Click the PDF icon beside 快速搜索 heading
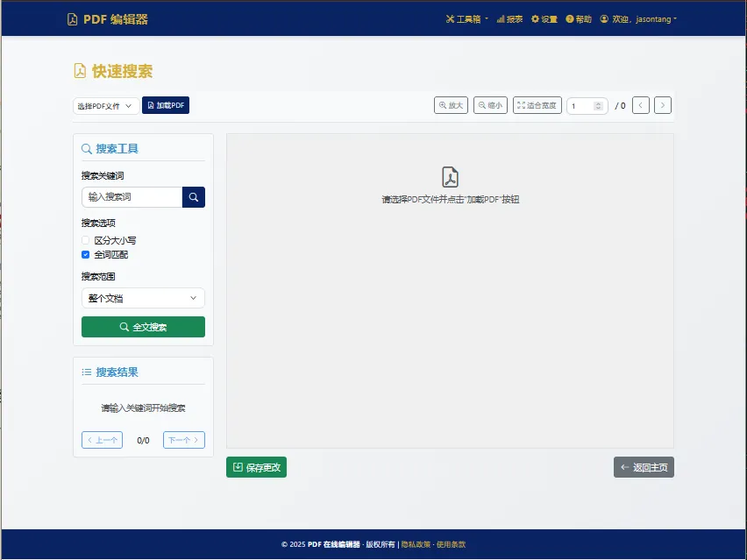The height and width of the screenshot is (560, 747). (x=80, y=71)
